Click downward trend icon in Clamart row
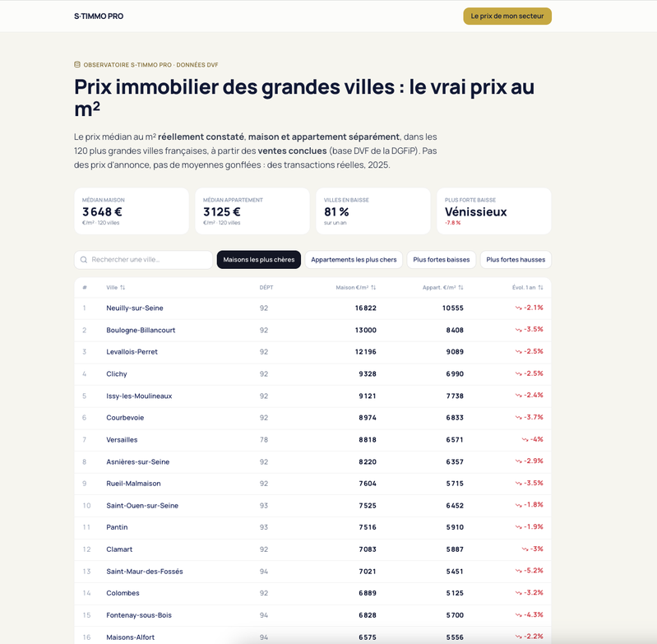 [525, 549]
